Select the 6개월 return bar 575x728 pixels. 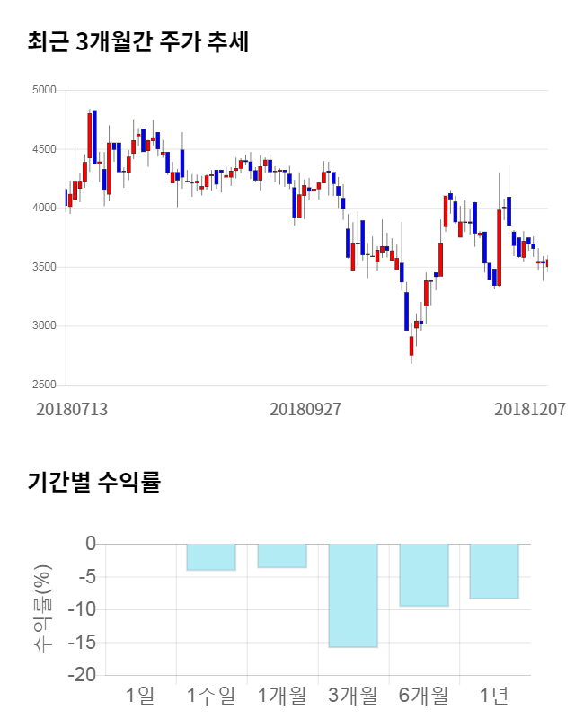(423, 575)
